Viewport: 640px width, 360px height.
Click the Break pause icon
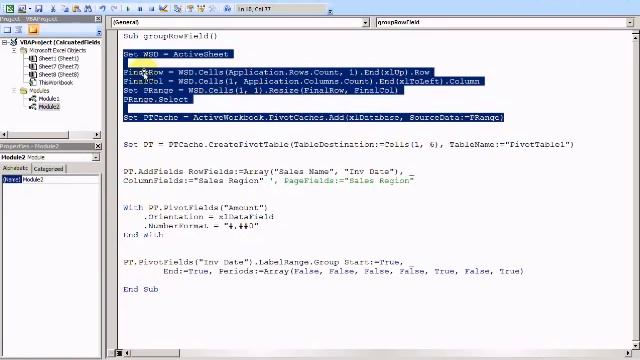[x=140, y=8]
